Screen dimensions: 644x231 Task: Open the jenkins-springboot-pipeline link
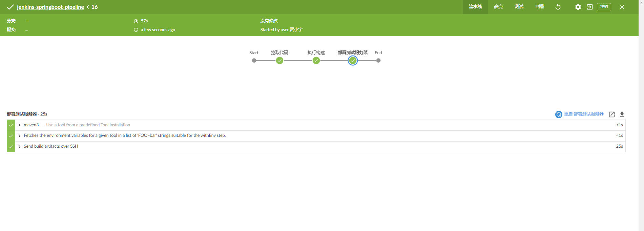[x=50, y=7]
